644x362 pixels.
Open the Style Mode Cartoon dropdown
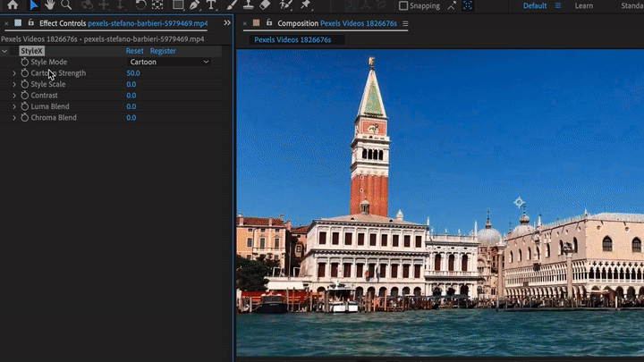169,62
